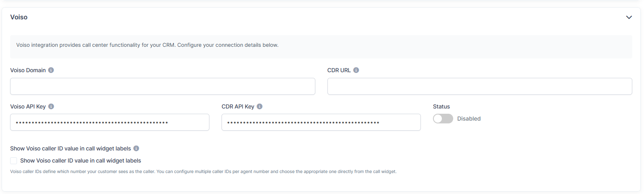Click the Disabled status text
Viewport: 644px width, 194px height.
coord(469,119)
